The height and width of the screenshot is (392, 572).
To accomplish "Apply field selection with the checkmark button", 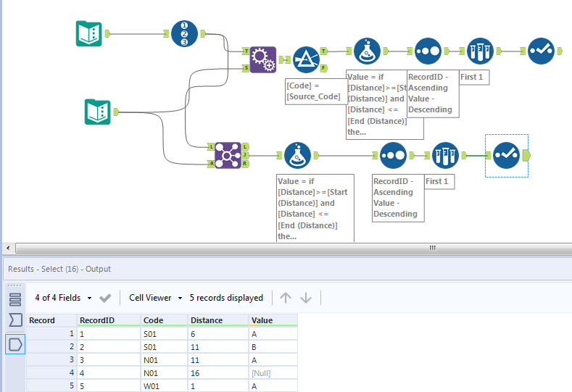I will (x=105, y=298).
